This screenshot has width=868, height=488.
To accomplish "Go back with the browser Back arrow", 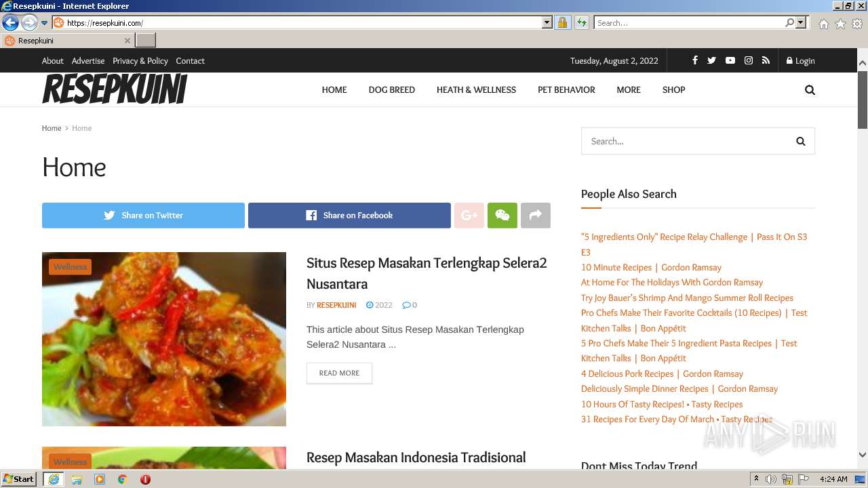I will [10, 23].
